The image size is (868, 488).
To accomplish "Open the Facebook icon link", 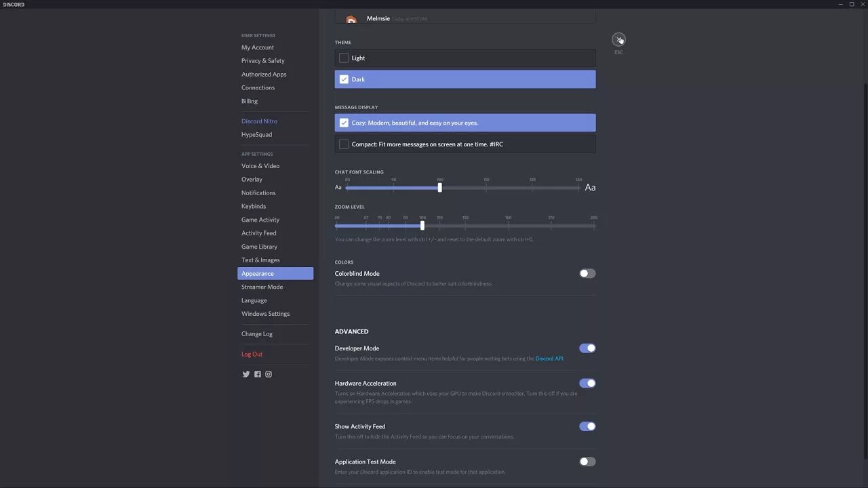I will point(258,374).
